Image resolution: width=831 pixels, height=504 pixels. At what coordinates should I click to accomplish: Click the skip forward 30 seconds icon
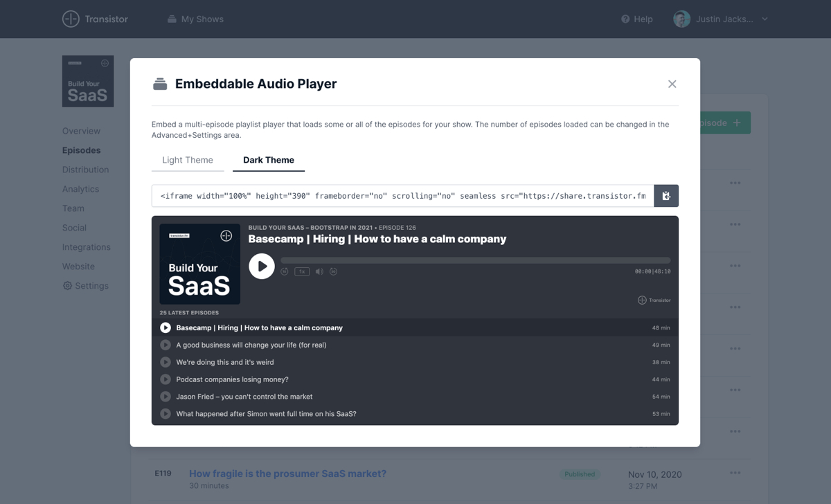pos(333,271)
